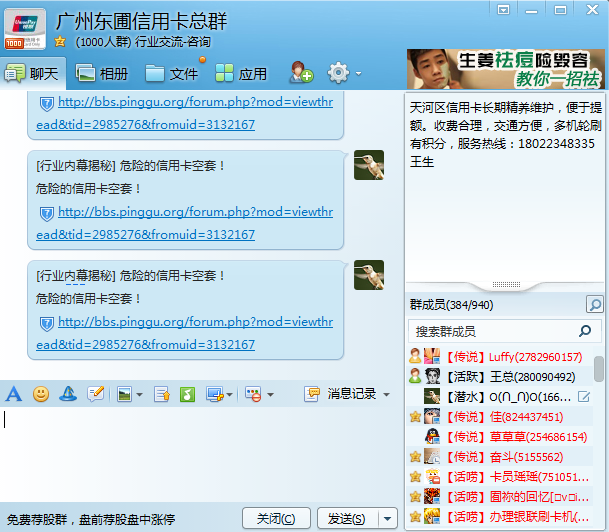Open the top partially shown bbs.pinggu.org link
The height and width of the screenshot is (532, 609).
185,113
